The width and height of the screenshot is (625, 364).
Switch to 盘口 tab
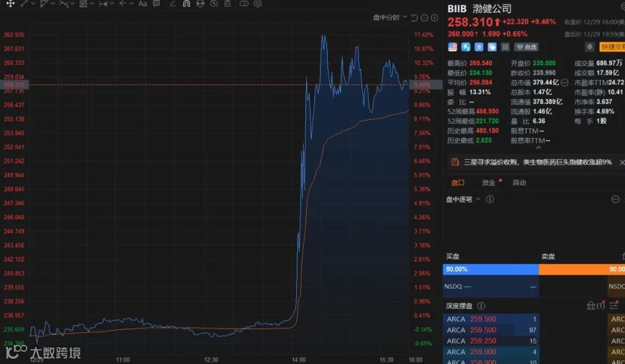tap(458, 183)
